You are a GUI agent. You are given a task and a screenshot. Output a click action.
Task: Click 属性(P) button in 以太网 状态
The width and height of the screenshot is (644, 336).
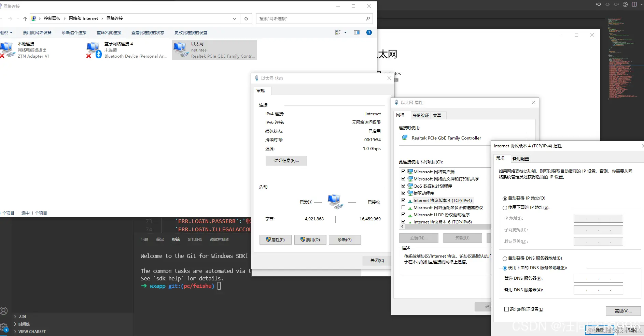[x=275, y=240]
